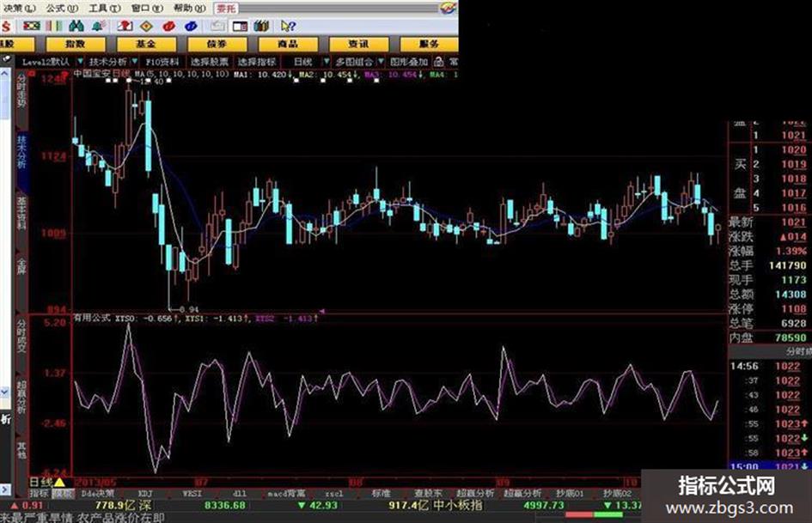Image resolution: width=812 pixels, height=523 pixels.
Task: Open the 决策 menu
Action: (20, 8)
